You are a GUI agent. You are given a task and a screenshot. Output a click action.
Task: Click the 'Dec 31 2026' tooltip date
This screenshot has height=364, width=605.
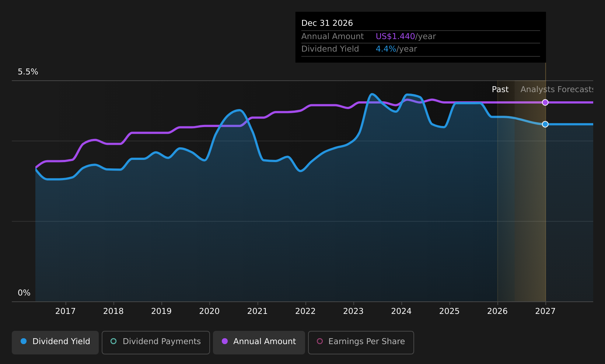pos(327,23)
